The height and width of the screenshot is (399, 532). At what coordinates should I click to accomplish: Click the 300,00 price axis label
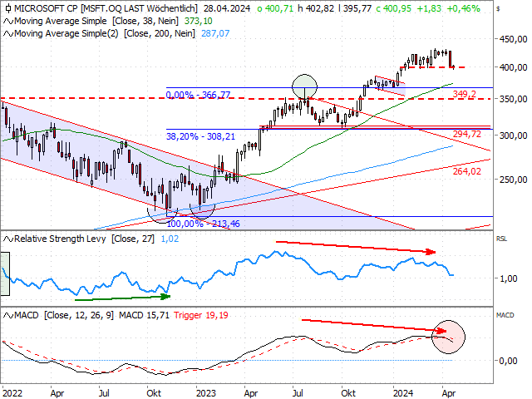pyautogui.click(x=514, y=135)
